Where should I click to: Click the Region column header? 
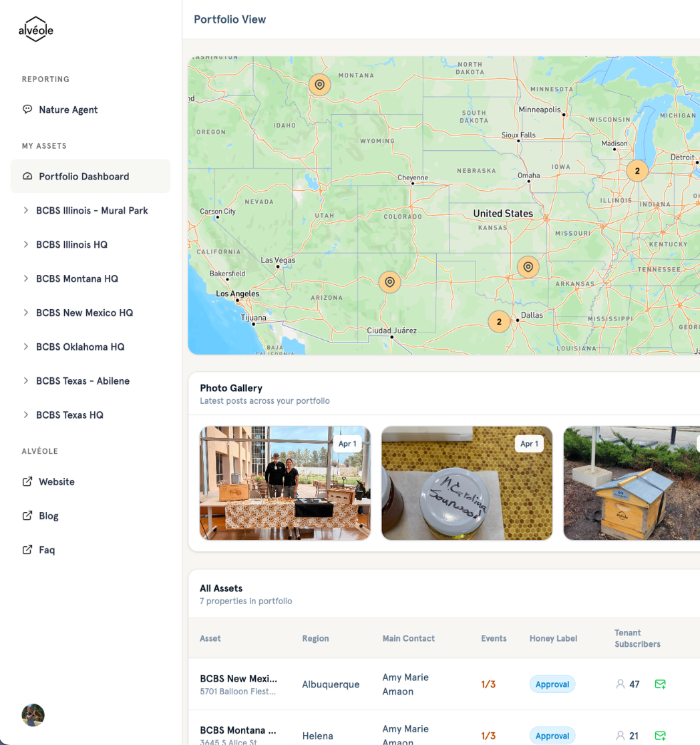pos(315,639)
